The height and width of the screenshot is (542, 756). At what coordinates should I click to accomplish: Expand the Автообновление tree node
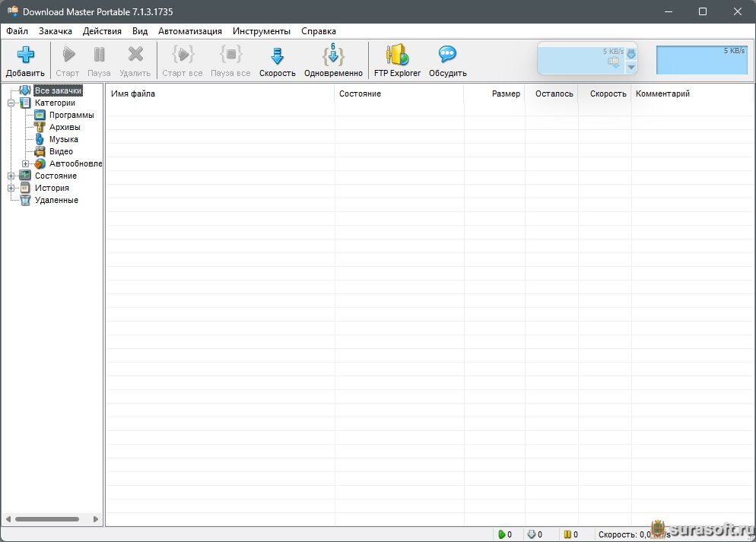[x=25, y=163]
